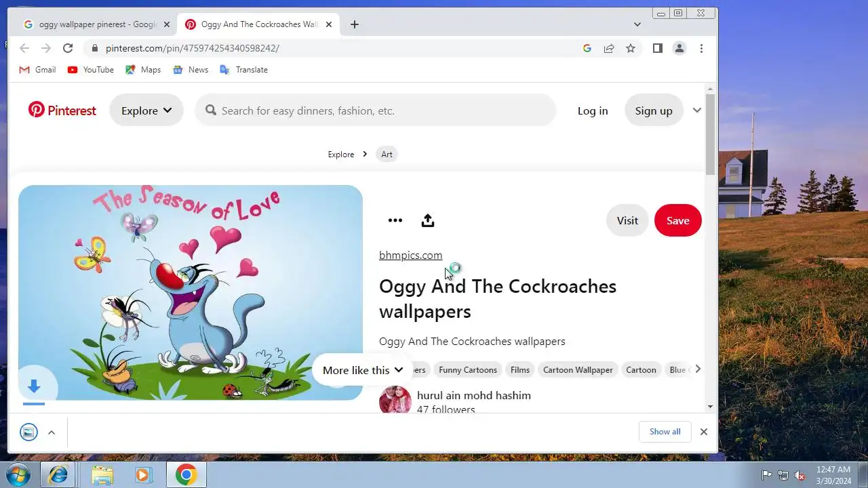
Task: Go forward in Chrome
Action: 46,48
